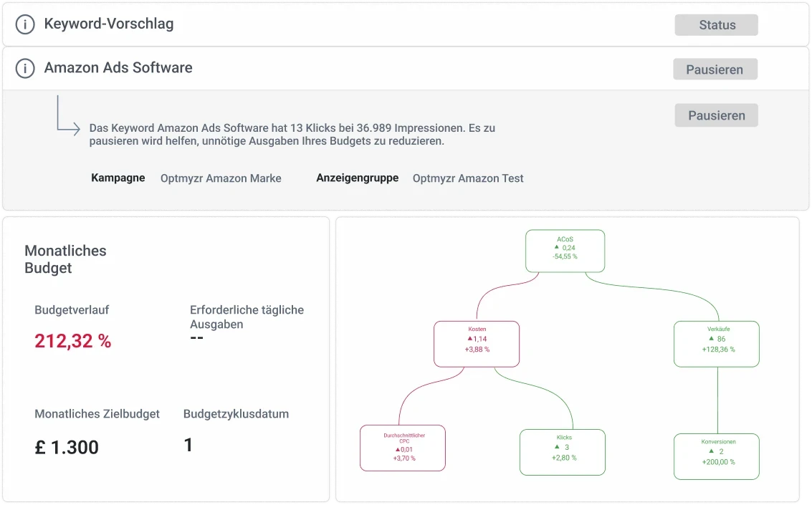Pause the Amazon Ads Software keyword

[714, 69]
